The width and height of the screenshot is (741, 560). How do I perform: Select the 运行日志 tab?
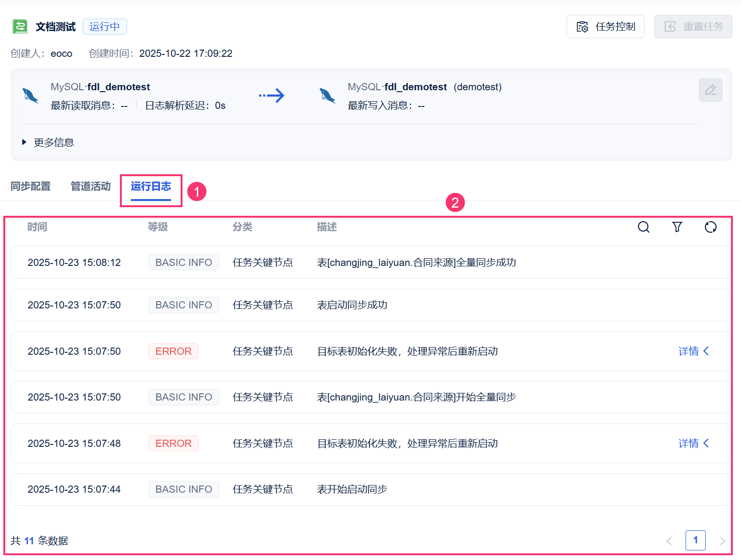pos(151,186)
